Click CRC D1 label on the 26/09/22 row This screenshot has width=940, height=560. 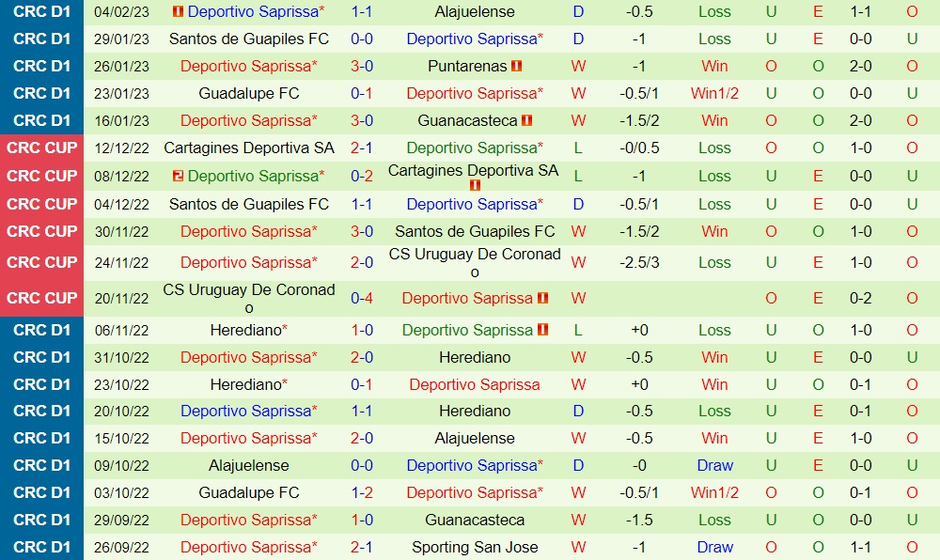(x=42, y=547)
